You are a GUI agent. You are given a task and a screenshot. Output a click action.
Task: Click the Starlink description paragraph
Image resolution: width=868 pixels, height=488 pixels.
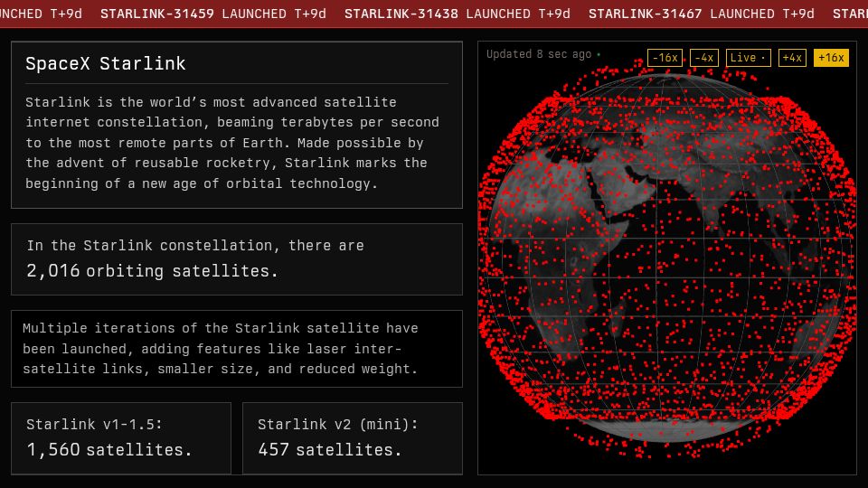click(232, 143)
